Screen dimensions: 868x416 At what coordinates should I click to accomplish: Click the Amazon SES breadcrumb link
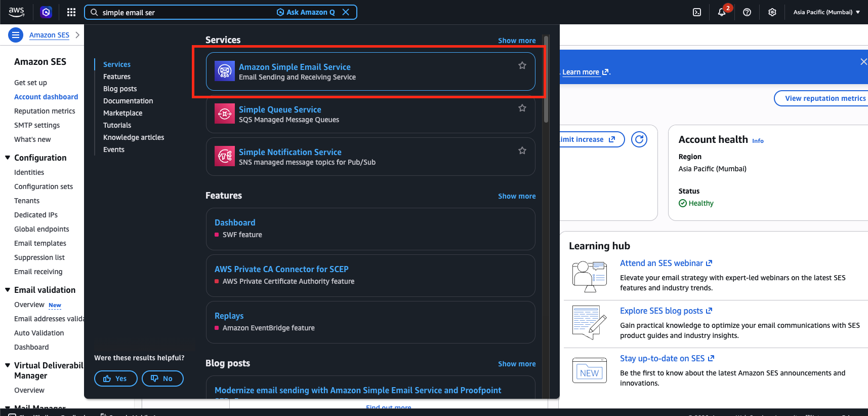pos(49,35)
